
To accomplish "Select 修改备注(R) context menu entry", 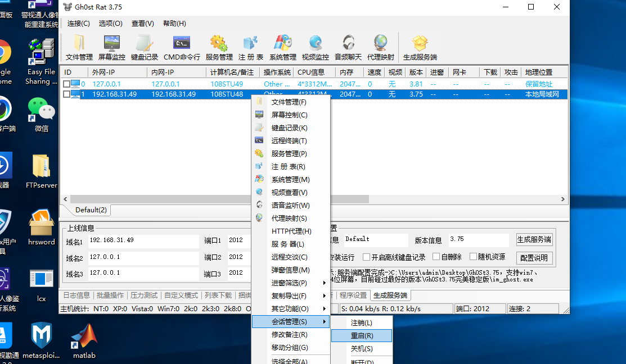I will point(291,334).
